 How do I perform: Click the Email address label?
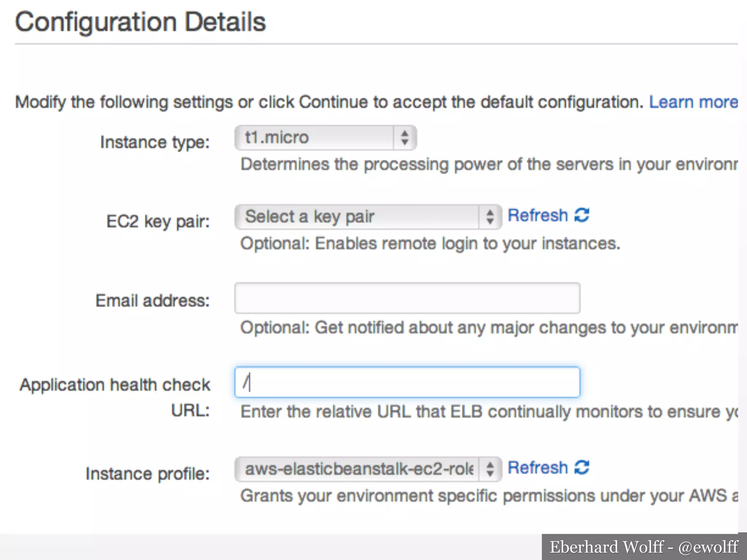coord(152,301)
